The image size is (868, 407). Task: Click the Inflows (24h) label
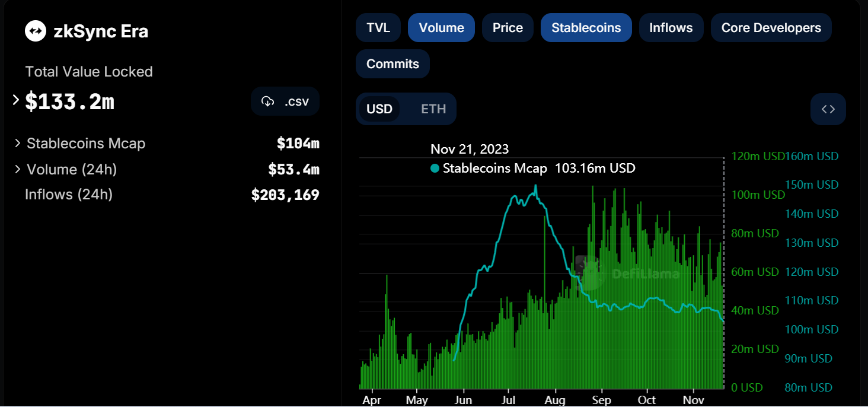pyautogui.click(x=69, y=195)
